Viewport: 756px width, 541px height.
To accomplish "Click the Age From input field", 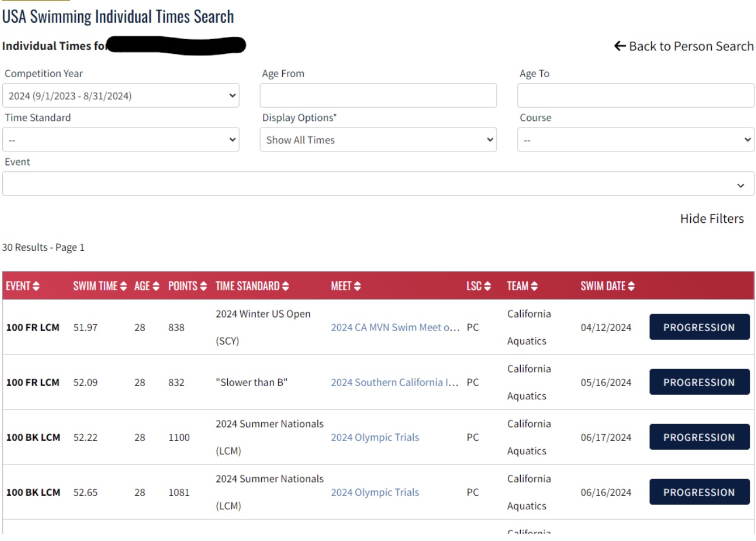I will pos(379,95).
